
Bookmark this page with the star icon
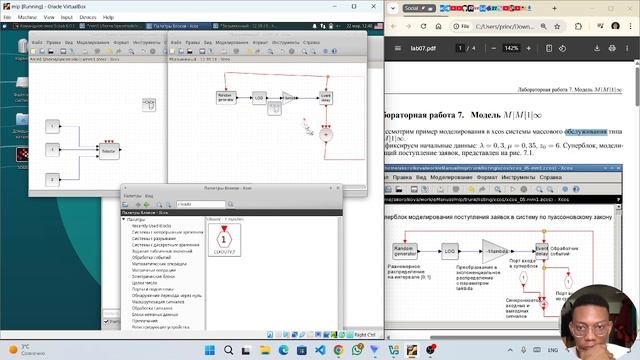click(557, 26)
